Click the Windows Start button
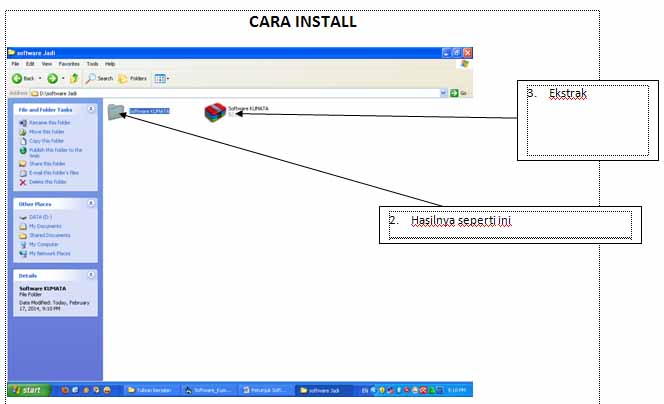 pyautogui.click(x=28, y=390)
